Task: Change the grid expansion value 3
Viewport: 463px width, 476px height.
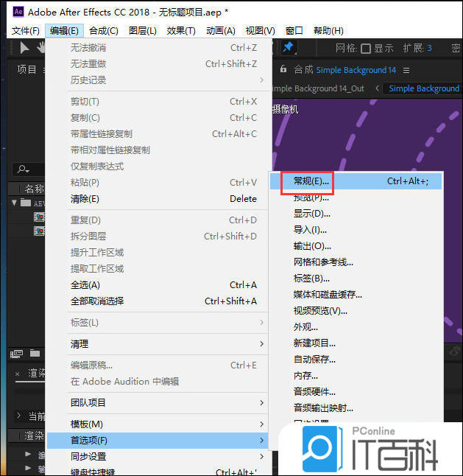Action: click(x=429, y=48)
